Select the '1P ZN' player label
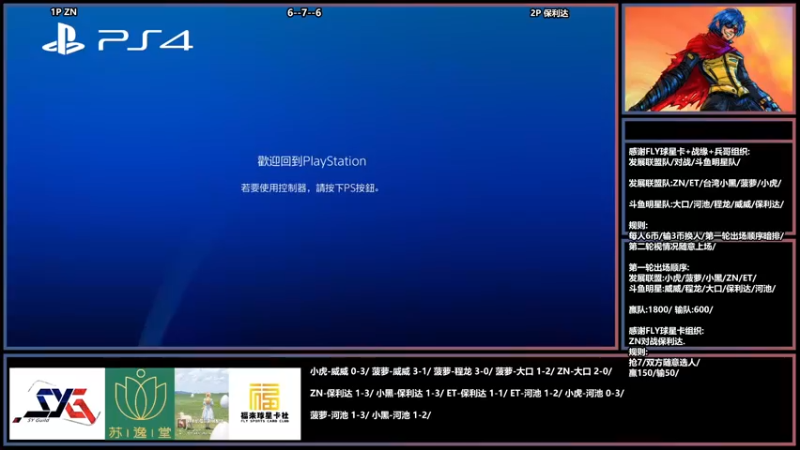This screenshot has height=450, width=800. (64, 12)
